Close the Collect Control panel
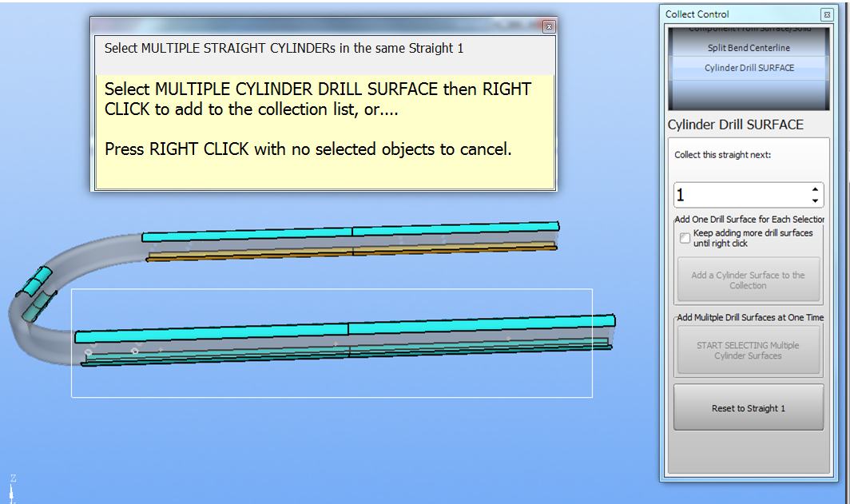Screen dimensions: 850x504 [826, 14]
